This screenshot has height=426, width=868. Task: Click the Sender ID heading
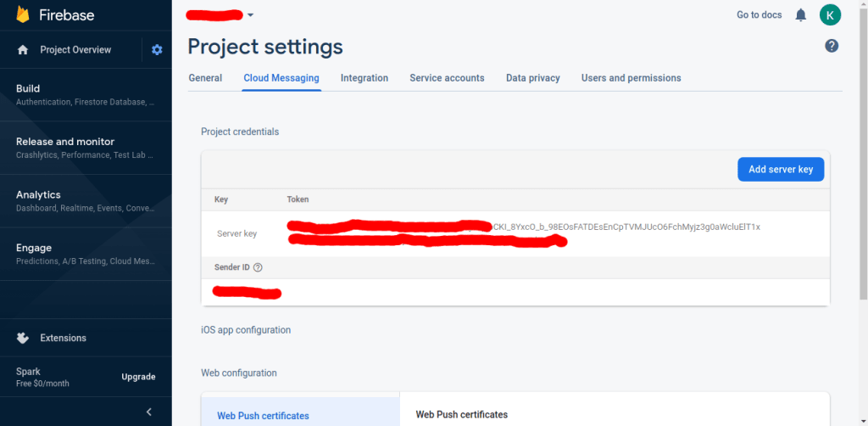(x=232, y=267)
